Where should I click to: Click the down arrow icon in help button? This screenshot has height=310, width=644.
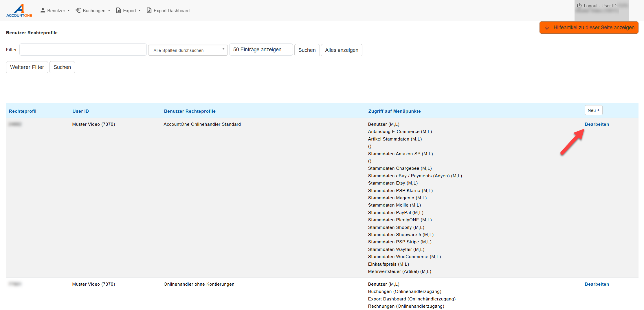click(x=547, y=28)
